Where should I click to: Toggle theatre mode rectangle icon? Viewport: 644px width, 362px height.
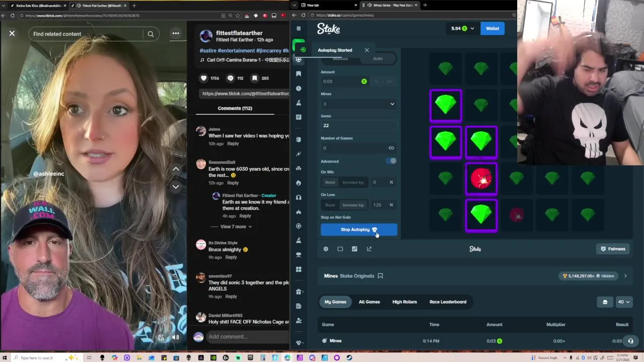point(340,249)
